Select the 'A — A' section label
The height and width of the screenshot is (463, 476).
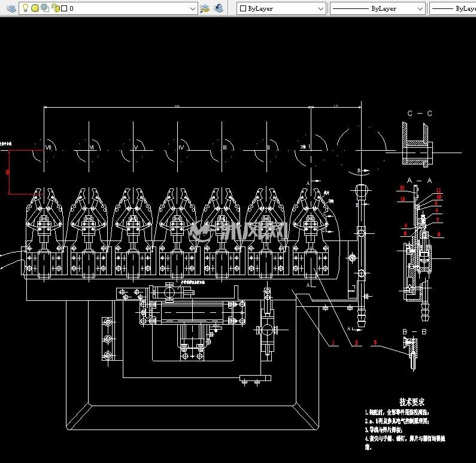click(x=419, y=181)
